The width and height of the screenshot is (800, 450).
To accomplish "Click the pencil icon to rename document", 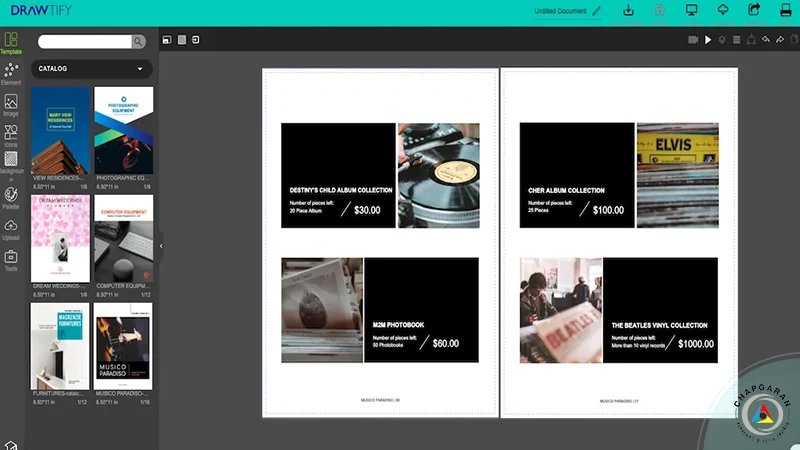I will [596, 11].
